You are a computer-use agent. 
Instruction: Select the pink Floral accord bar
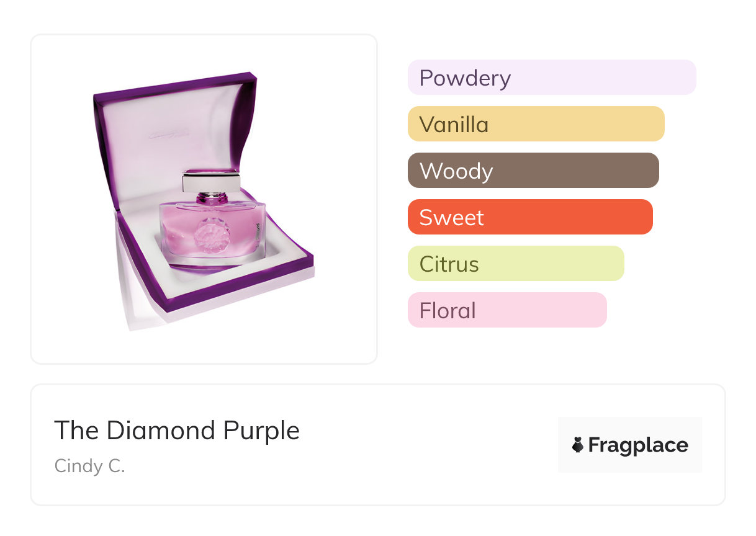pos(506,310)
